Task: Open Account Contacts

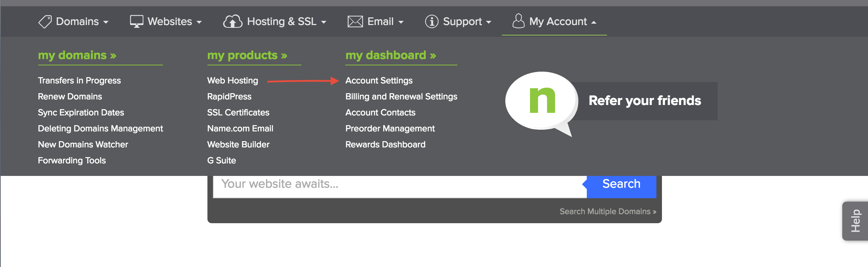Action: coord(380,113)
